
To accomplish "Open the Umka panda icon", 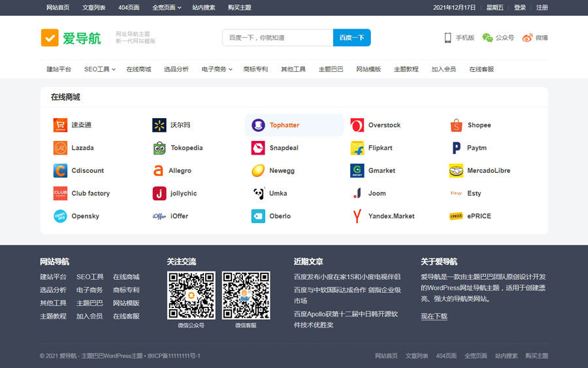I will pyautogui.click(x=258, y=194).
